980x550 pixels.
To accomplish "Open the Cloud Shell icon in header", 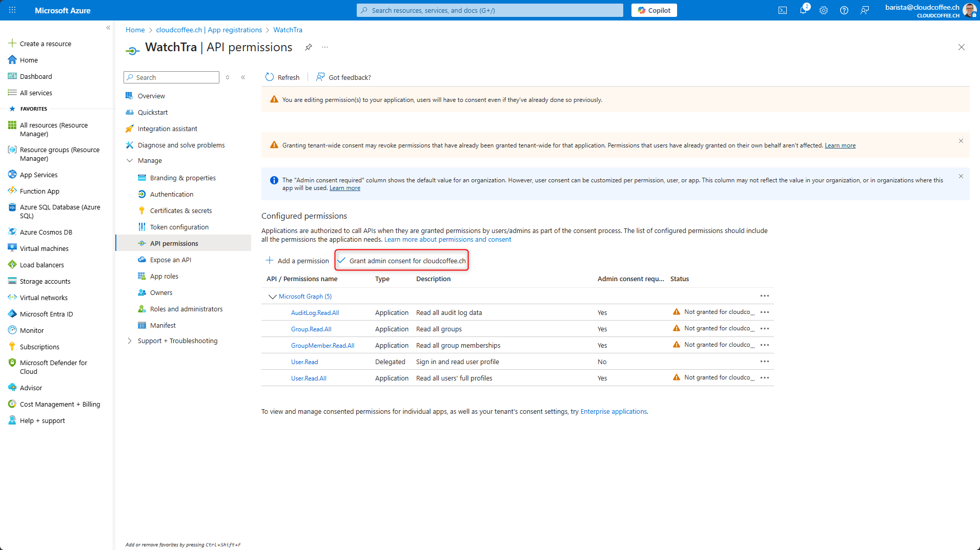I will (x=782, y=10).
